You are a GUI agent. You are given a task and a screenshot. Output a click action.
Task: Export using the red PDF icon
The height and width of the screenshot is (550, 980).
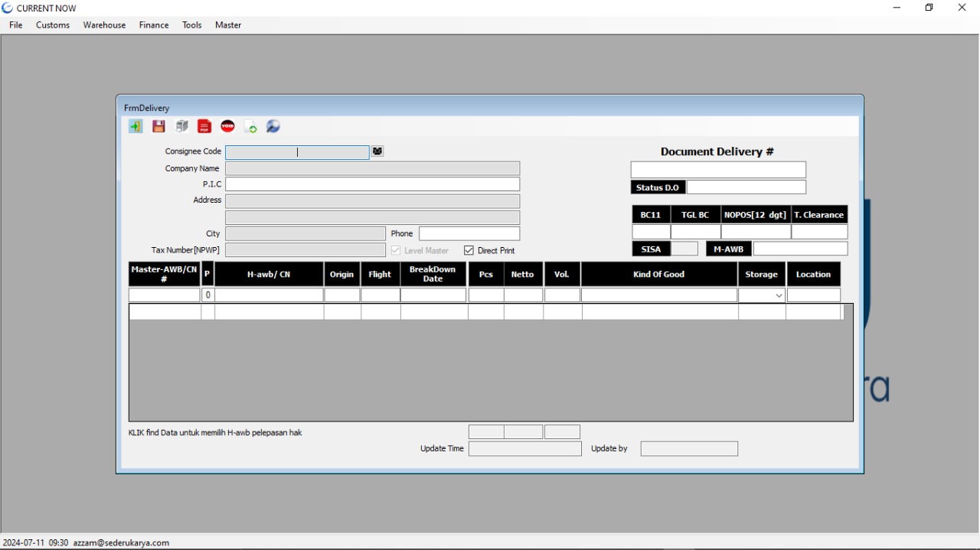coord(204,127)
